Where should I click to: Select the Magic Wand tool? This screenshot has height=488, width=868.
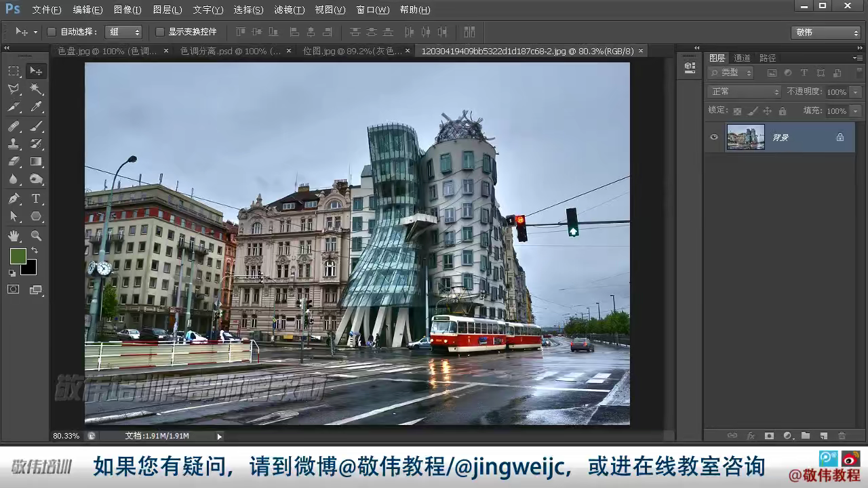coord(36,89)
